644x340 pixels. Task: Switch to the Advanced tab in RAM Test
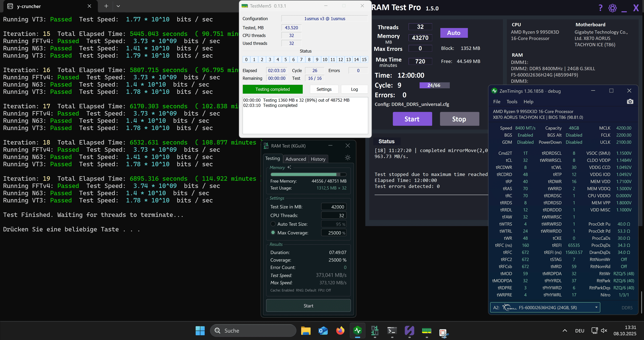coord(296,159)
